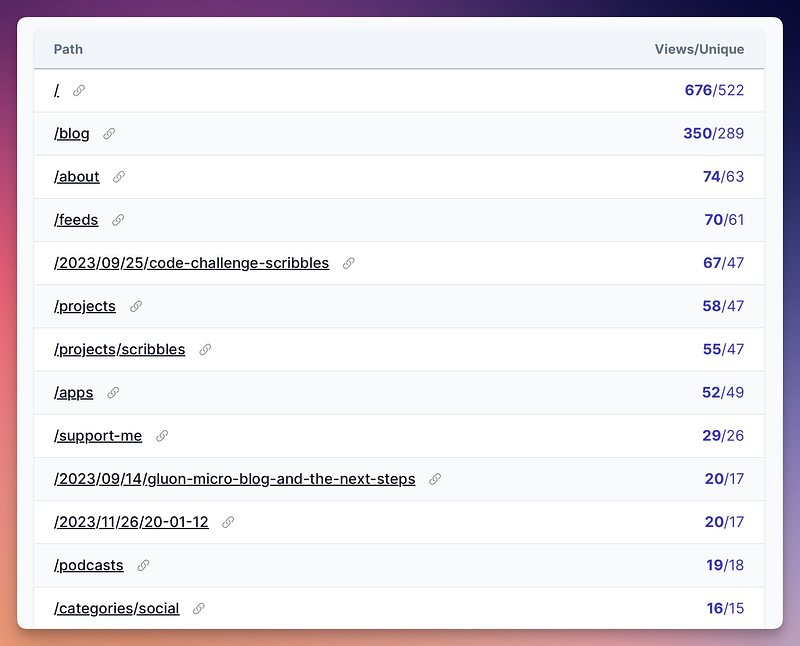Select the 52/49 views value
Viewport: 800px width, 646px height.
click(723, 392)
